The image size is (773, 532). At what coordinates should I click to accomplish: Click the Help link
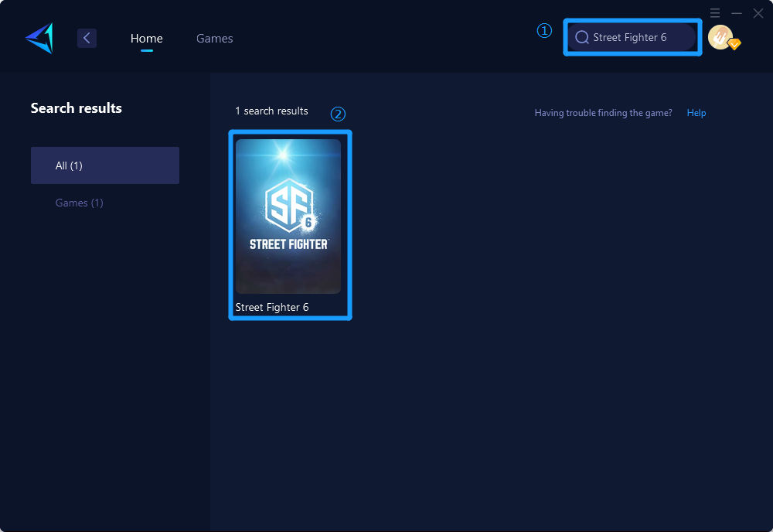[696, 113]
